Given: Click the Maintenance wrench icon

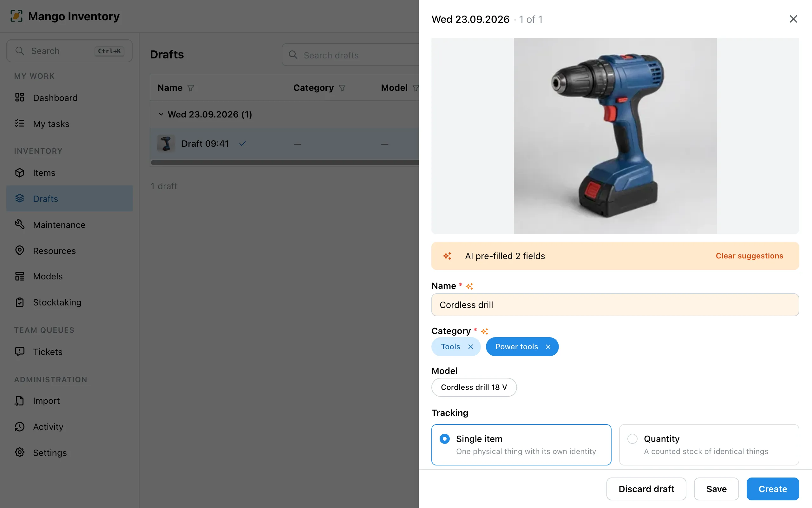Looking at the screenshot, I should [19, 224].
